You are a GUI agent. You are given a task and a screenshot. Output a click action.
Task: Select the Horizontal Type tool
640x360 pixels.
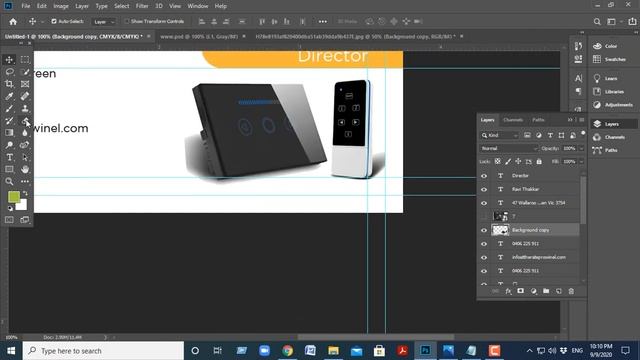[x=9, y=157]
